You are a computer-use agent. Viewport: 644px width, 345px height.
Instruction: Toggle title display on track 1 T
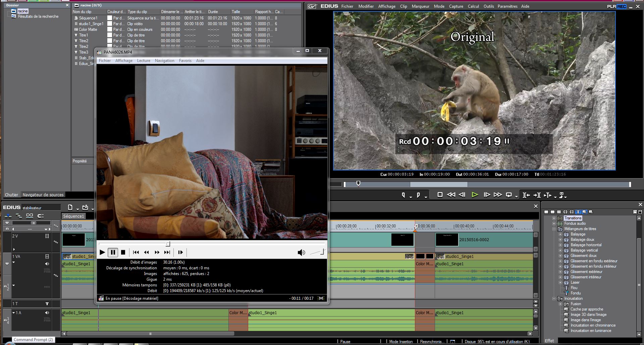click(x=47, y=304)
